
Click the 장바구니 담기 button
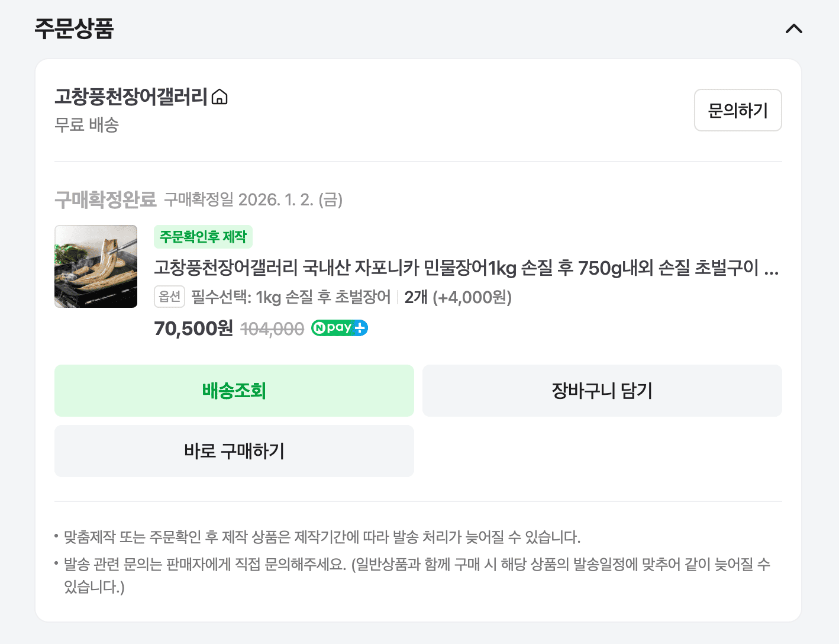(x=602, y=391)
